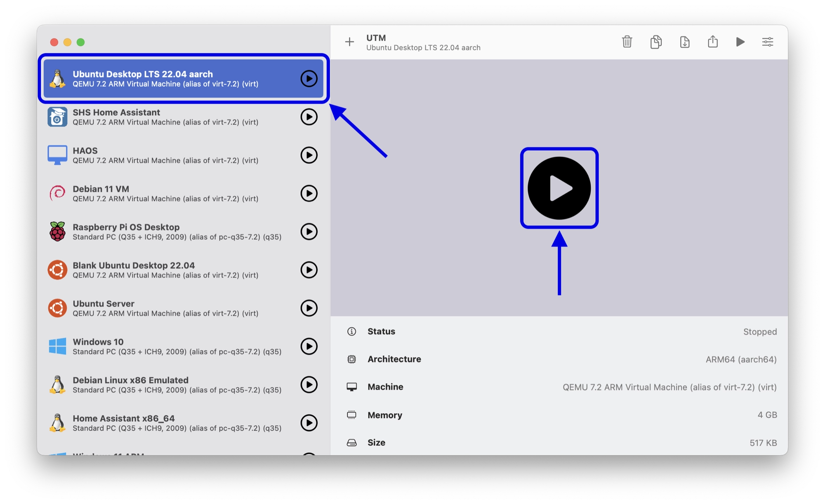Click the UTM title in the toolbar
This screenshot has height=504, width=825.
tap(376, 38)
